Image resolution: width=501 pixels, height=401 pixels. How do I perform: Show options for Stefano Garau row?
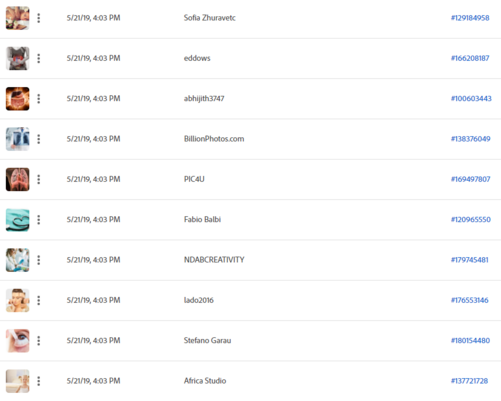point(39,341)
